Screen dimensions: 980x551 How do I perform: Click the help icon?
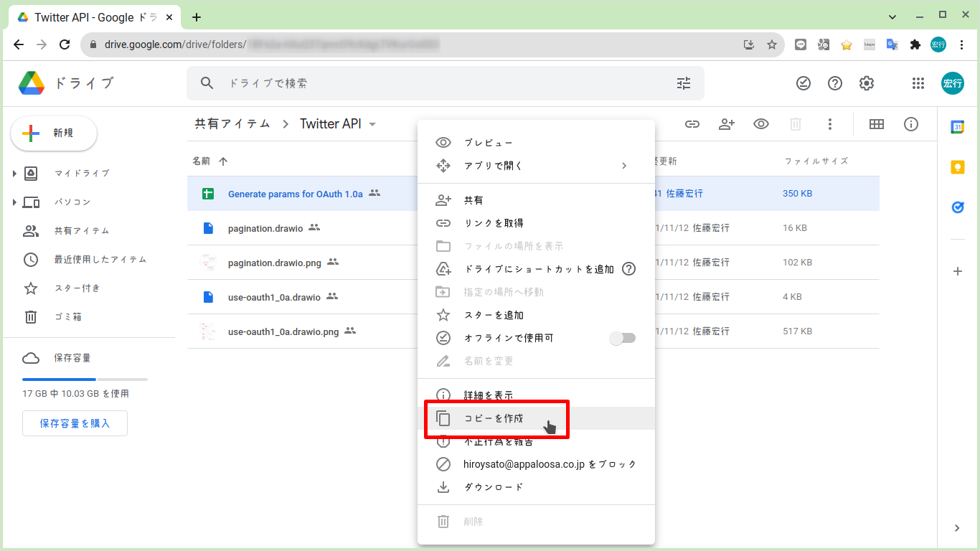(834, 83)
